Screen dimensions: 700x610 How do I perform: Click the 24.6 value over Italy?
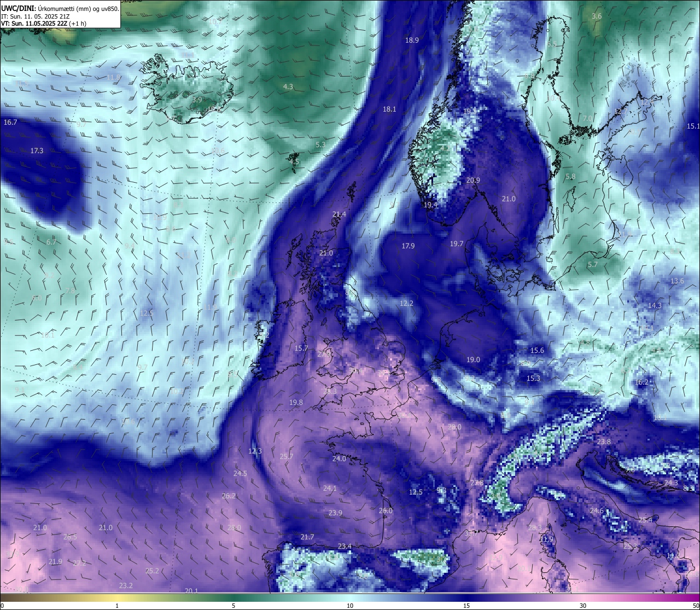tap(597, 511)
